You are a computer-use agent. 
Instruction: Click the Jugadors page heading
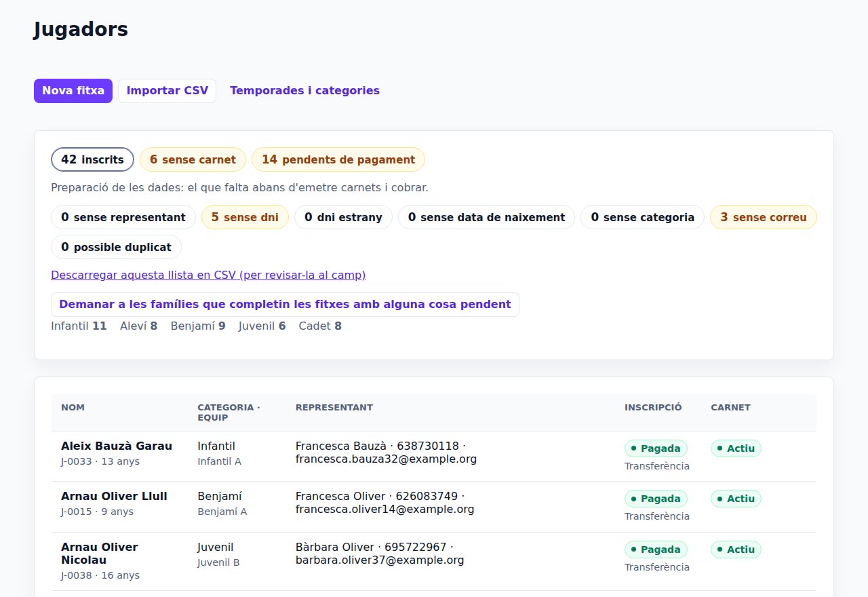point(81,30)
